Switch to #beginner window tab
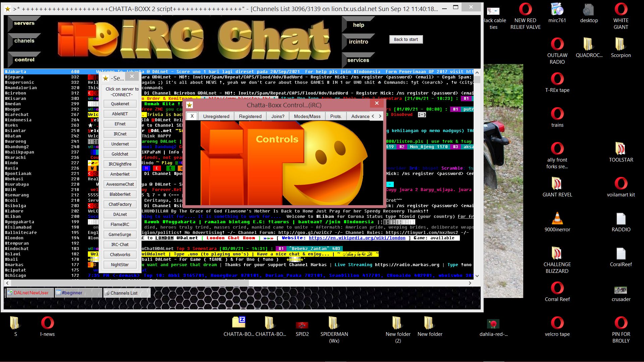The image size is (644, 362). tap(78, 293)
